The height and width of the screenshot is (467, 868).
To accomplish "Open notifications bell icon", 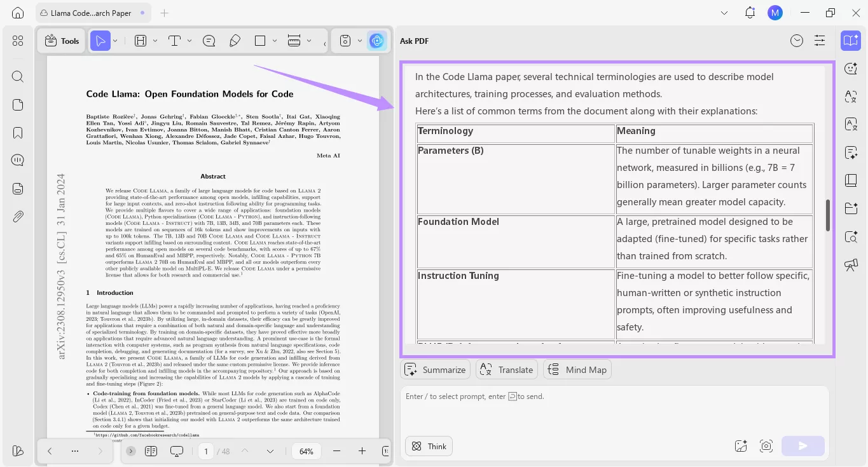I will point(750,13).
